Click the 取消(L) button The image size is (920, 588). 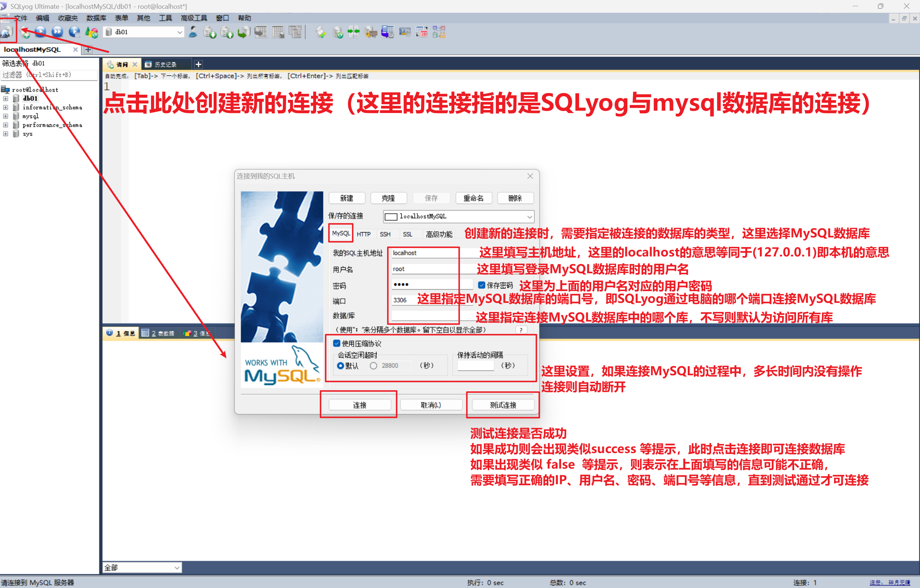pyautogui.click(x=431, y=405)
